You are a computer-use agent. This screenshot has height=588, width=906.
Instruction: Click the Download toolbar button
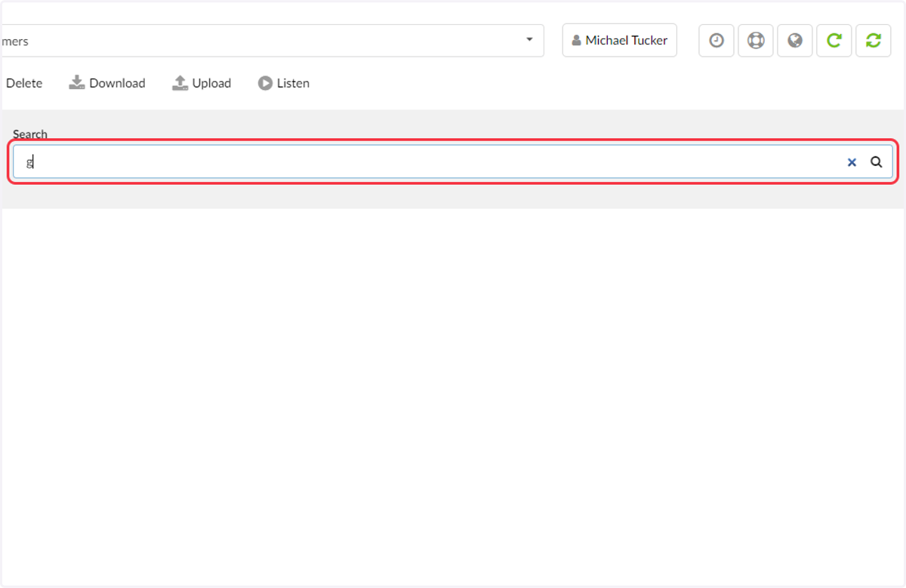107,83
